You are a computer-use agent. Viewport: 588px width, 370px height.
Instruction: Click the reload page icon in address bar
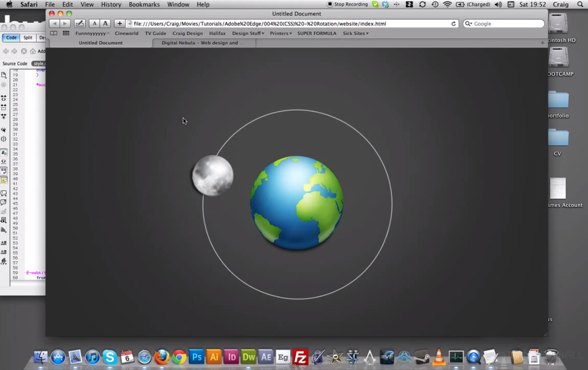point(454,24)
